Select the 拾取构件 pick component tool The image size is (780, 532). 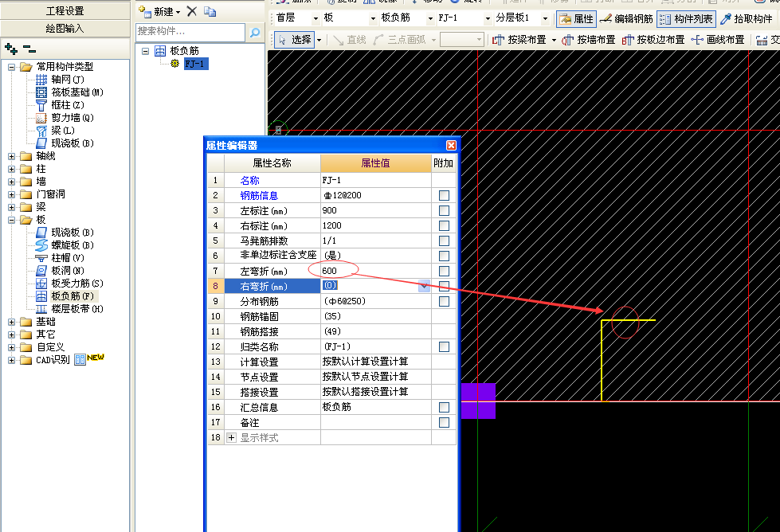click(x=747, y=18)
